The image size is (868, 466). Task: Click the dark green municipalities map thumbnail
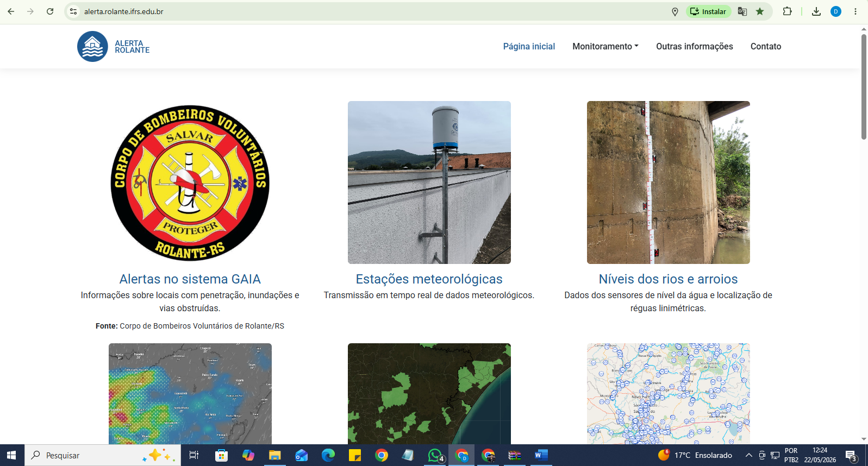tap(429, 394)
